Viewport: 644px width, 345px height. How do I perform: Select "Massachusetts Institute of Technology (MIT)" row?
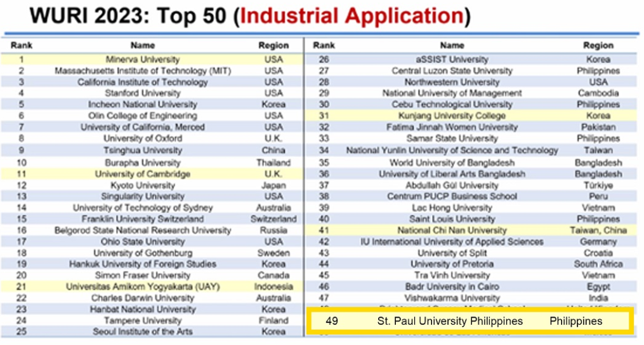click(152, 71)
